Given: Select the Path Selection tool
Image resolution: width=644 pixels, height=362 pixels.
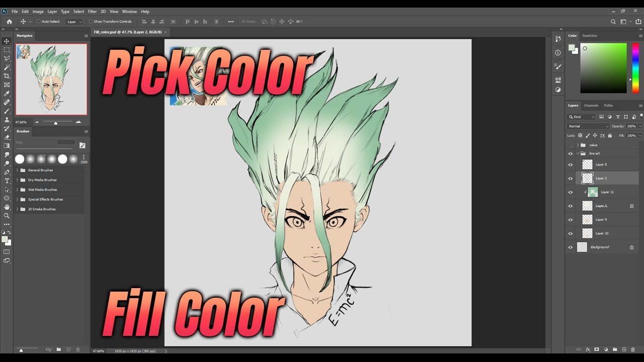Looking at the screenshot, I should point(7,190).
